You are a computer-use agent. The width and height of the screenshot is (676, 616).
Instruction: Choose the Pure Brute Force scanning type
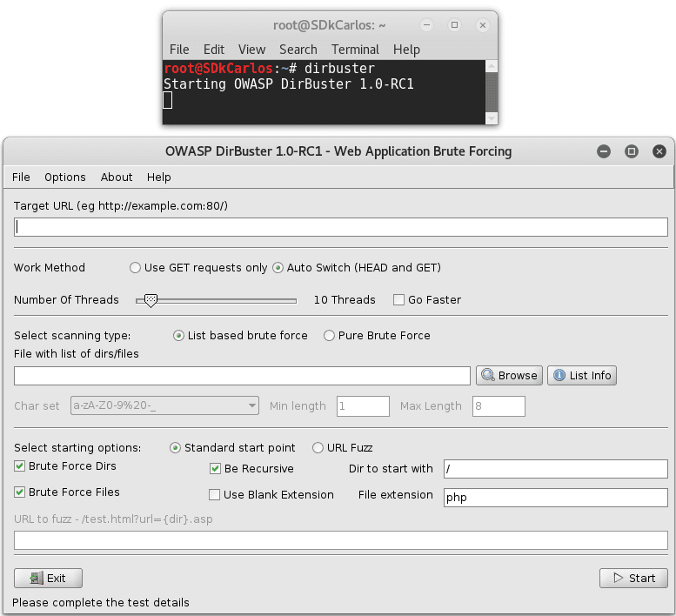(x=330, y=336)
